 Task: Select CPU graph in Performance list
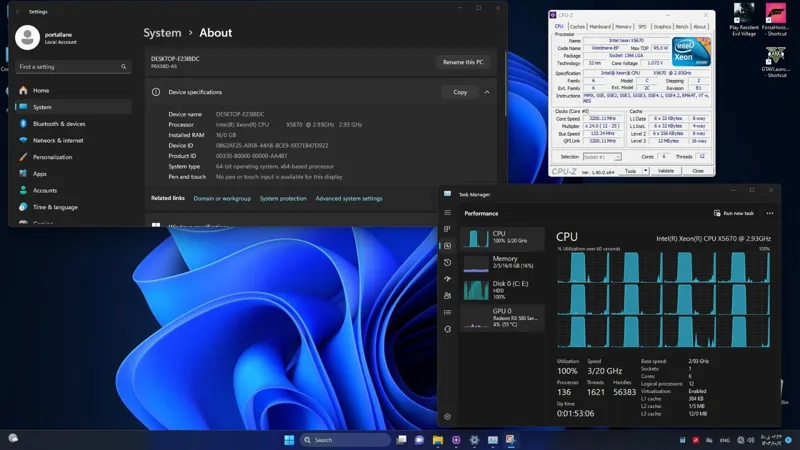(x=503, y=238)
